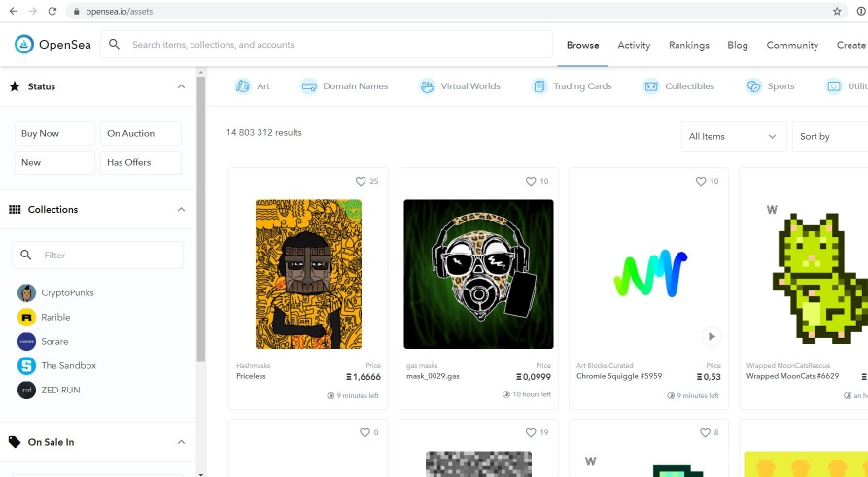Collapse the Collections section chevron

181,209
